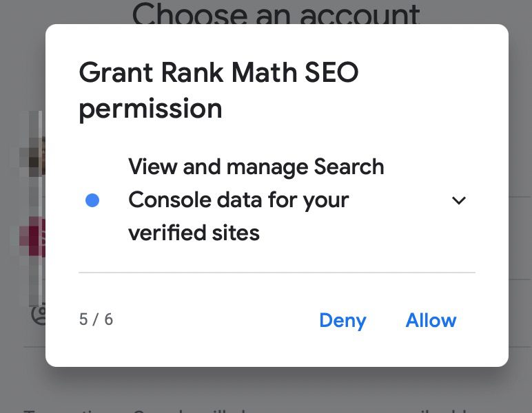Click the Allow button
The image size is (532, 413).
pyautogui.click(x=431, y=320)
